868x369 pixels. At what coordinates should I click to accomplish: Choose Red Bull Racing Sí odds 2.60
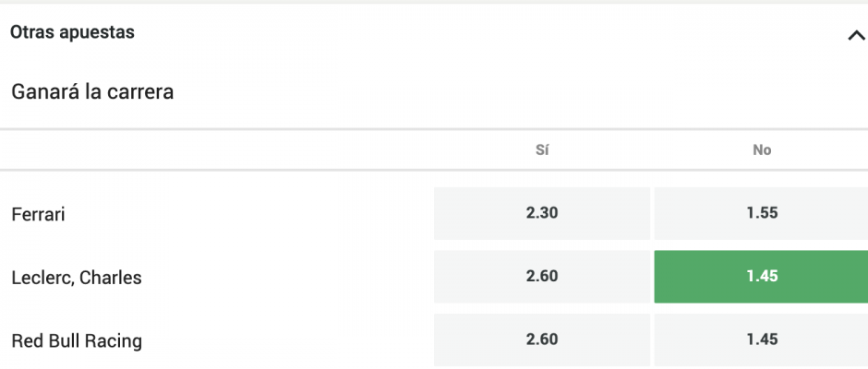[x=542, y=339]
